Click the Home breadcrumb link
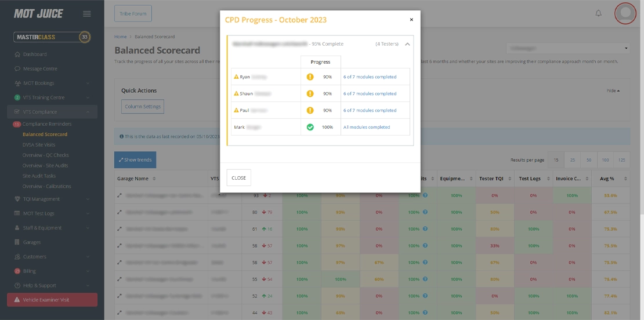The image size is (644, 320). point(120,37)
